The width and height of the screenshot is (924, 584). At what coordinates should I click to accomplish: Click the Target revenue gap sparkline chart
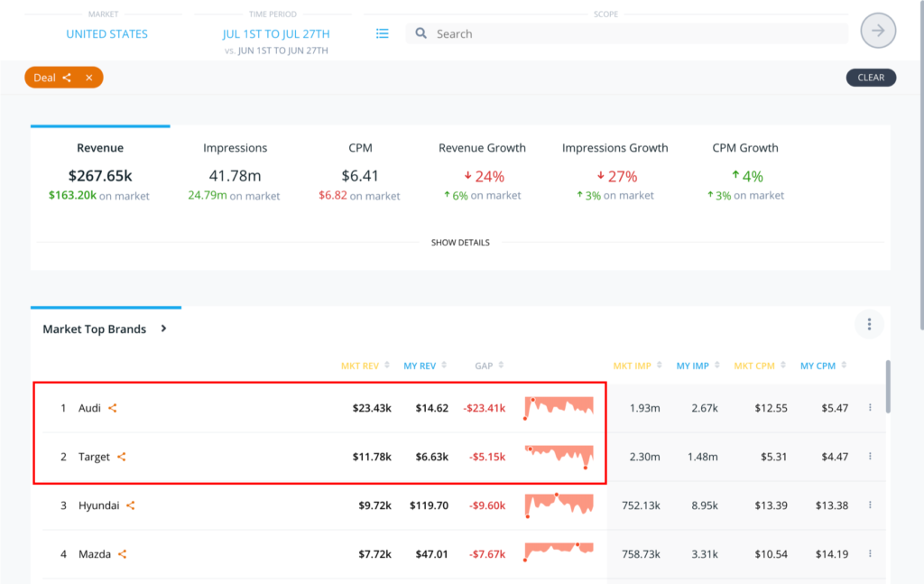coord(559,457)
